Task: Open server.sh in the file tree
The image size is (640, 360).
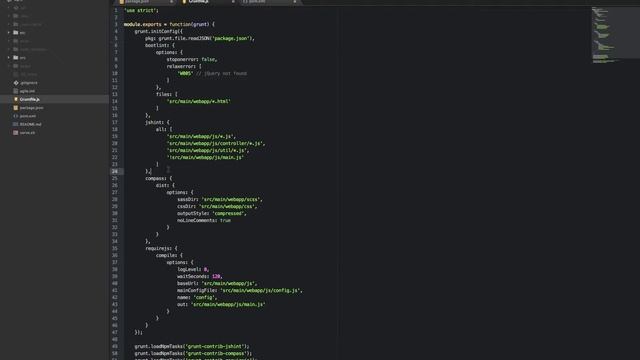Action: pyautogui.click(x=27, y=133)
